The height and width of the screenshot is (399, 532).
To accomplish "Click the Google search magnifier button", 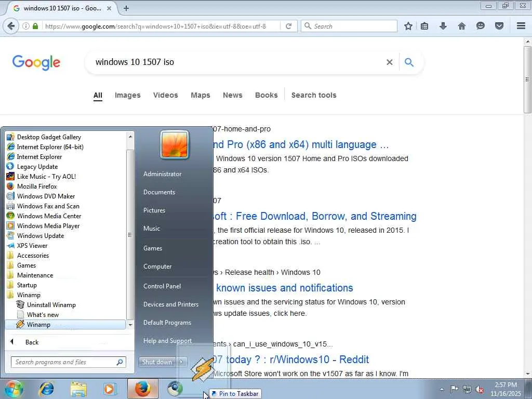I will pyautogui.click(x=409, y=62).
